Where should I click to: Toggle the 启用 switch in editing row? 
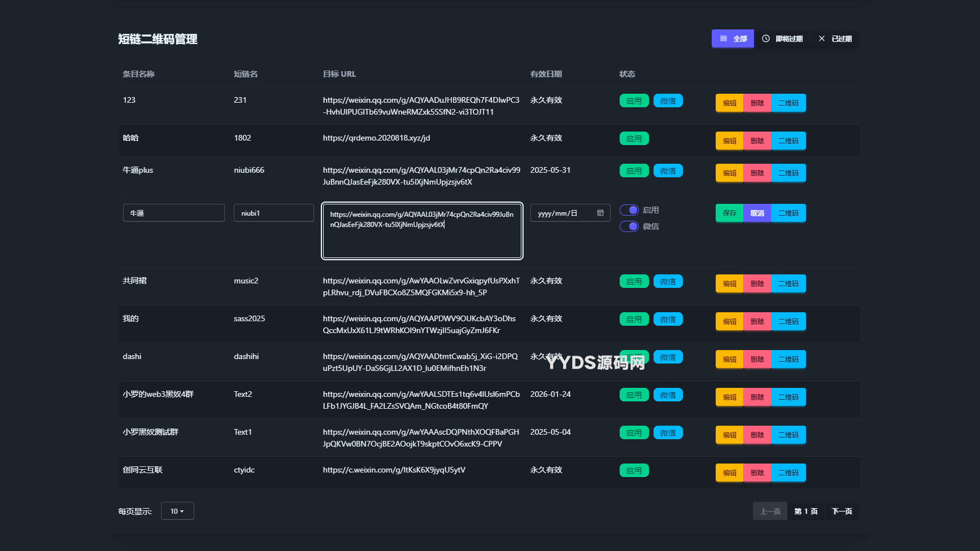[629, 210]
